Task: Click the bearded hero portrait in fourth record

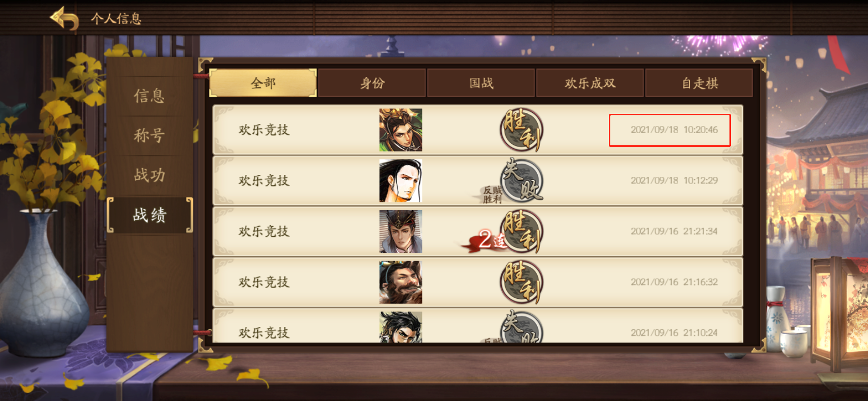Action: [x=401, y=282]
